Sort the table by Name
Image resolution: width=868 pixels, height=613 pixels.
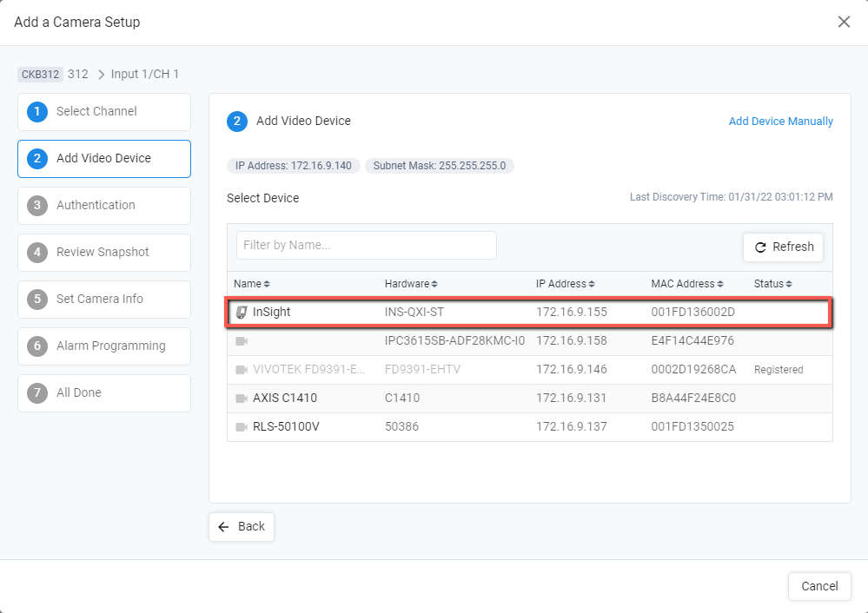252,284
